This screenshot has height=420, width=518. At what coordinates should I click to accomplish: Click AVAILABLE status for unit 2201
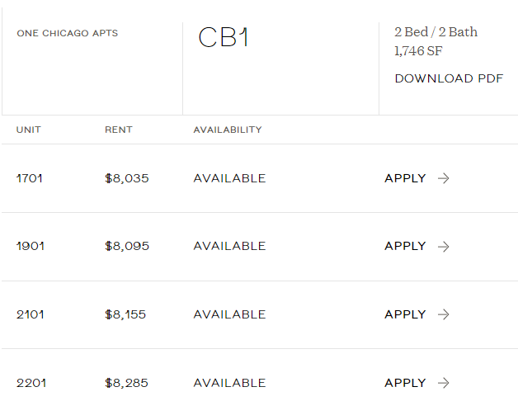229,384
